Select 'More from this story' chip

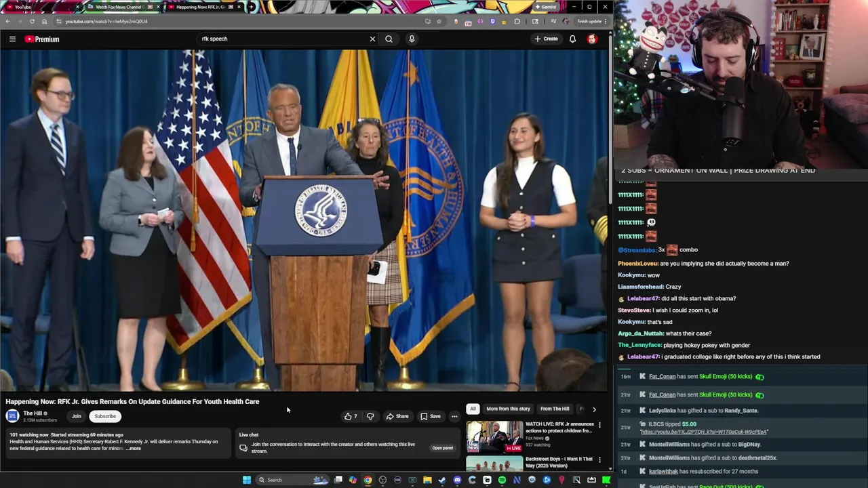tap(508, 409)
